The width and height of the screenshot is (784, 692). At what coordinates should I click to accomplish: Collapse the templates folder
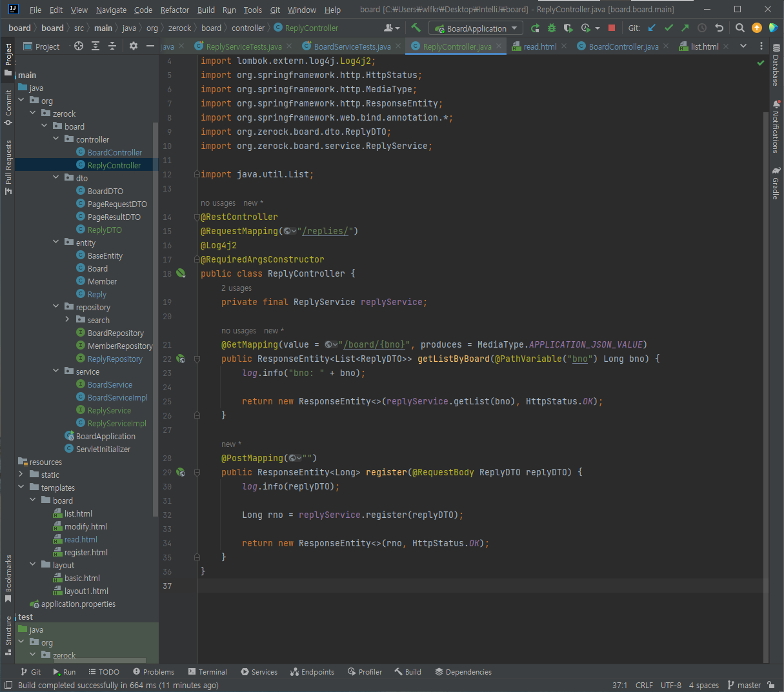21,487
